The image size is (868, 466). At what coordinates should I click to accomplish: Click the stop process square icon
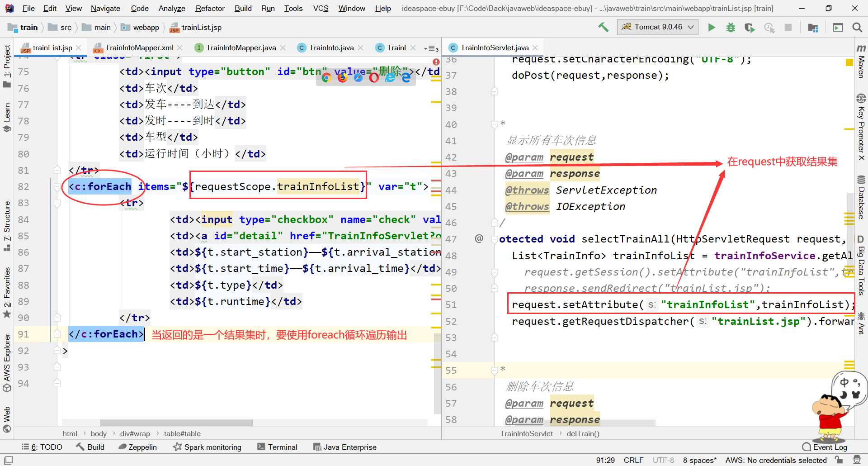788,28
